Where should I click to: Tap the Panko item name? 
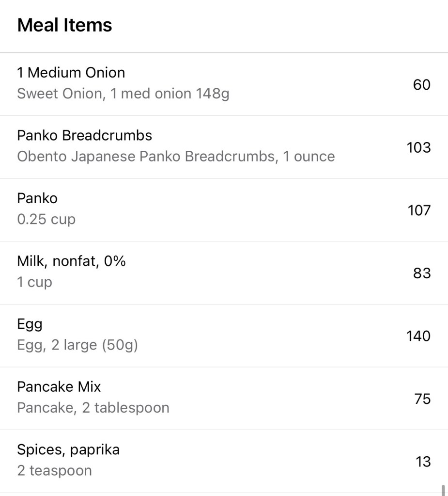tap(37, 198)
